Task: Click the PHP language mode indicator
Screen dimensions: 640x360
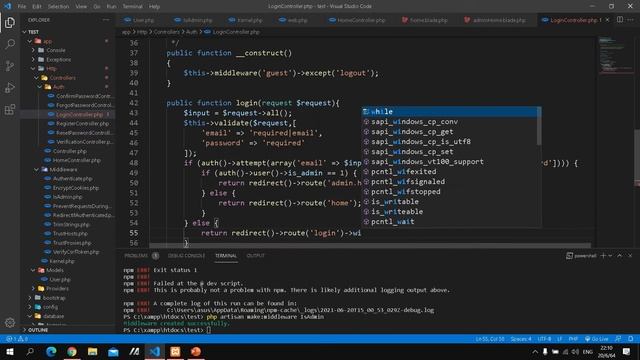Action: (573, 339)
